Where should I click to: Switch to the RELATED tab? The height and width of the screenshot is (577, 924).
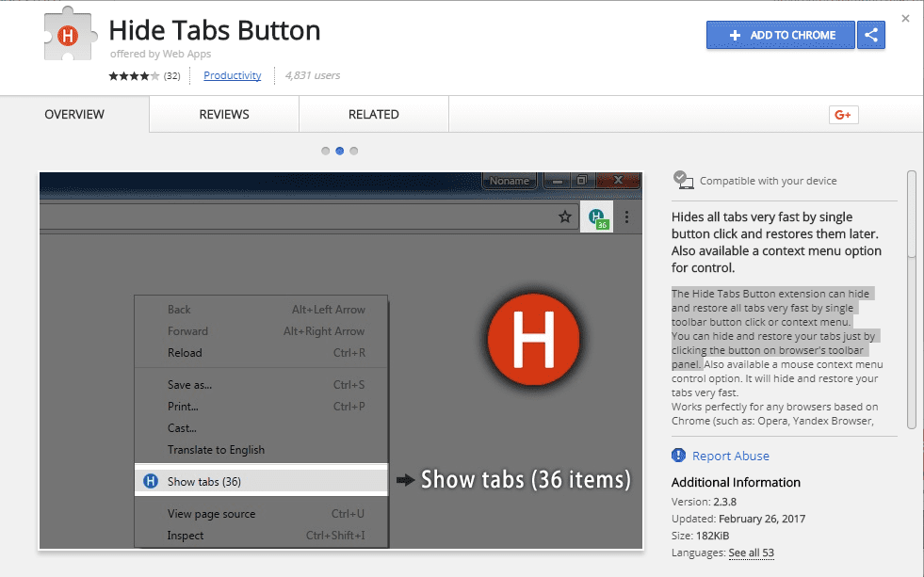(374, 114)
